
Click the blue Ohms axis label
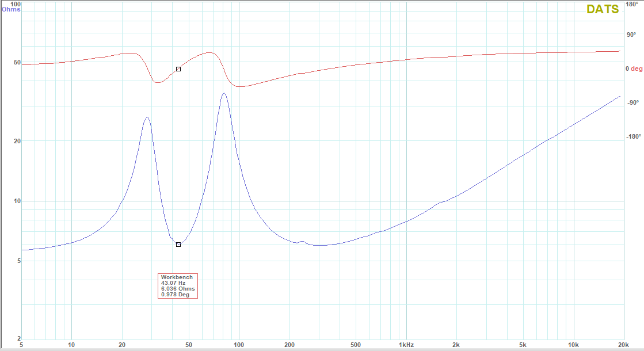[x=11, y=9]
